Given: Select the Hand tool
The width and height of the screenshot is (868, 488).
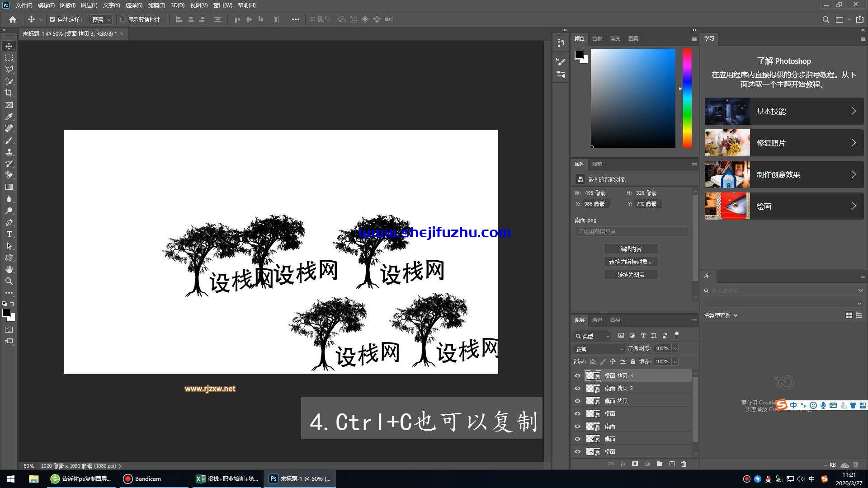Looking at the screenshot, I should tap(9, 269).
